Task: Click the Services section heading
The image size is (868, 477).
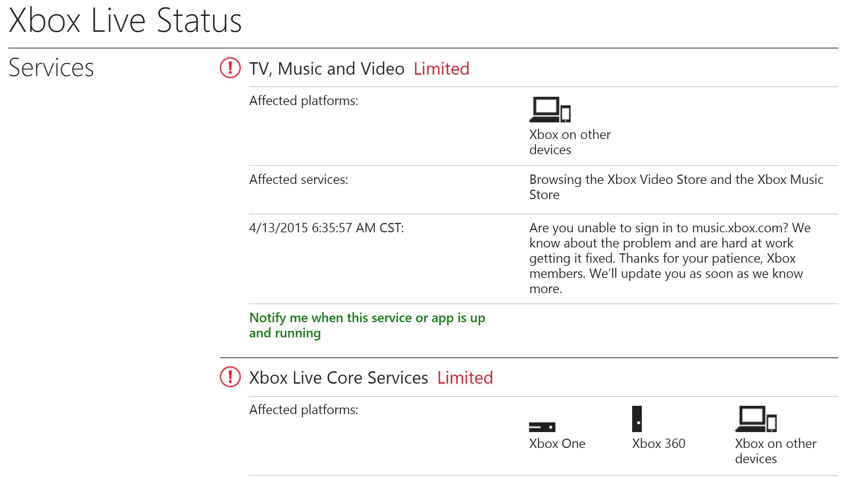Action: click(51, 67)
